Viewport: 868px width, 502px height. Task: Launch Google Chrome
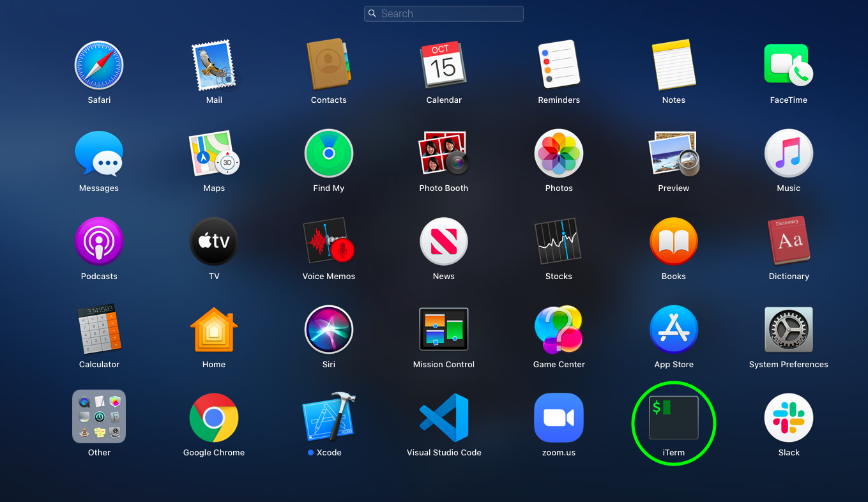tap(214, 418)
